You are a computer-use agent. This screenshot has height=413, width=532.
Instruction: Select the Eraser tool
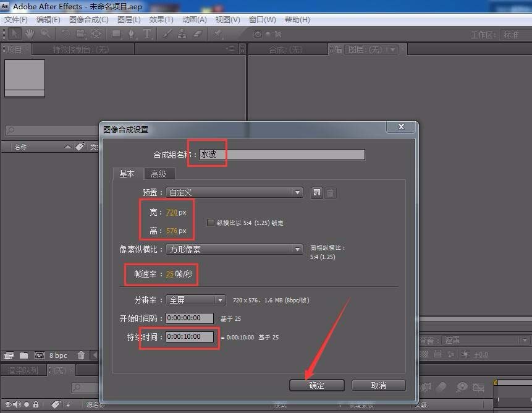198,33
